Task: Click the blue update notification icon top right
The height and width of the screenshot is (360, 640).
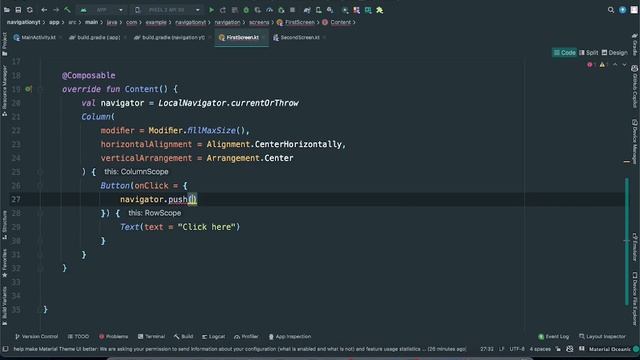Action: [622, 10]
